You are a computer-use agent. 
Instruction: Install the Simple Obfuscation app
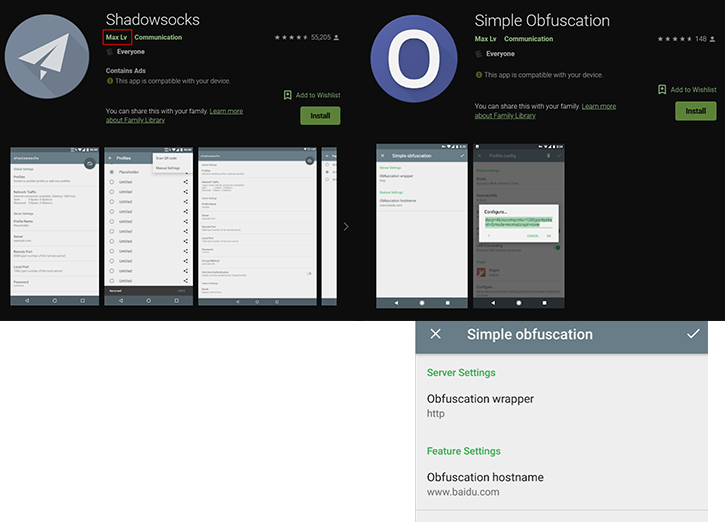[x=695, y=110]
